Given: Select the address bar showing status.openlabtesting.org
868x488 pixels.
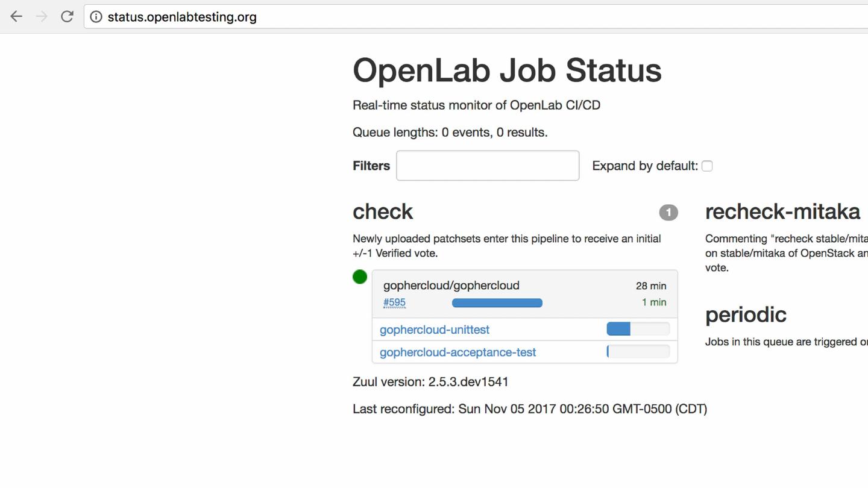Looking at the screenshot, I should click(x=181, y=16).
